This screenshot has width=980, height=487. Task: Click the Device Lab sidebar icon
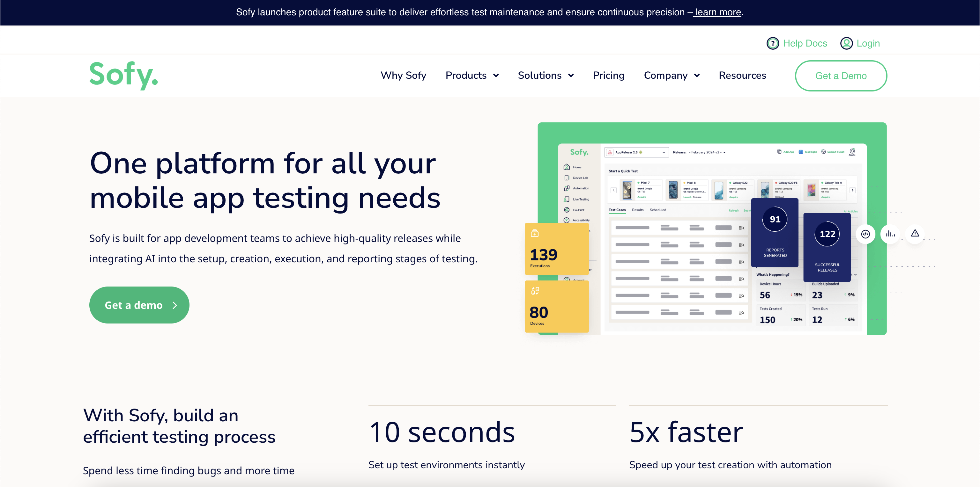pyautogui.click(x=567, y=178)
